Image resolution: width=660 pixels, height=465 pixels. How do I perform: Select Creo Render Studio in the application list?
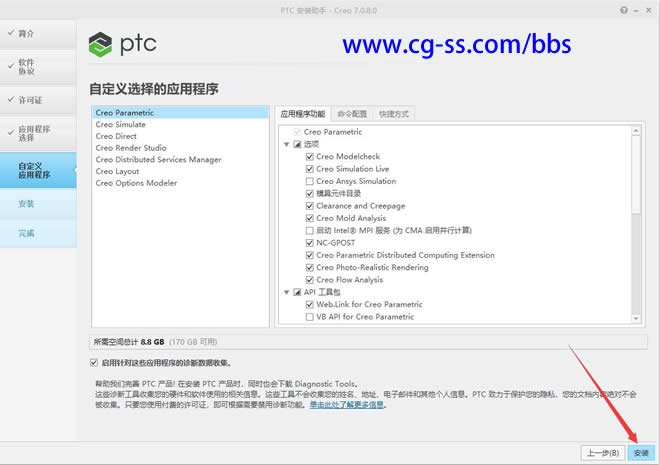[x=131, y=148]
